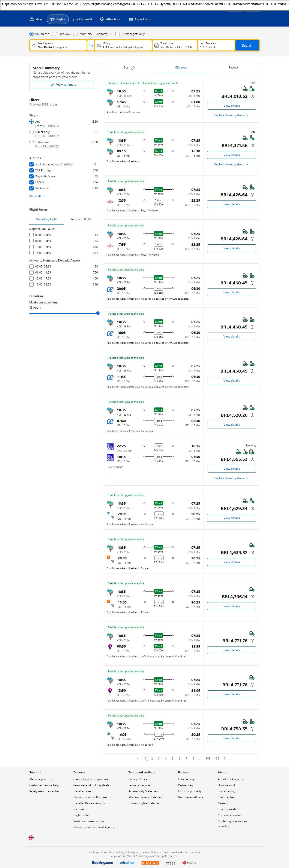Click price info icon beside BRL4,555.53
The width and height of the screenshot is (289, 868).
(x=252, y=459)
